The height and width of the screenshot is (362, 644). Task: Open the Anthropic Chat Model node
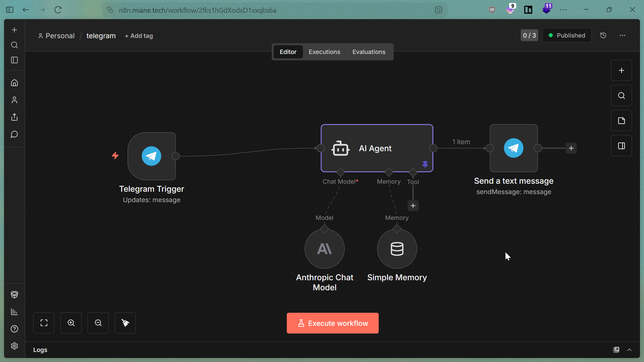pyautogui.click(x=324, y=249)
